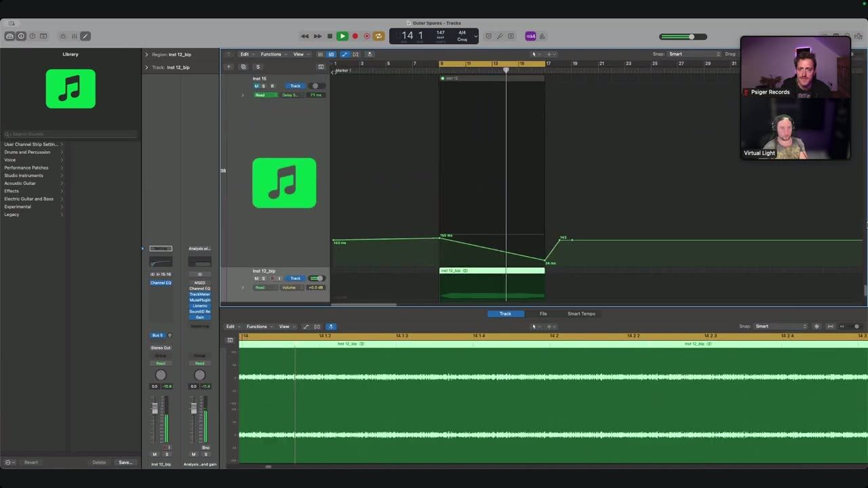868x488 pixels.
Task: Open the Snap Smart dropdown in Tracks area
Action: [x=694, y=54]
